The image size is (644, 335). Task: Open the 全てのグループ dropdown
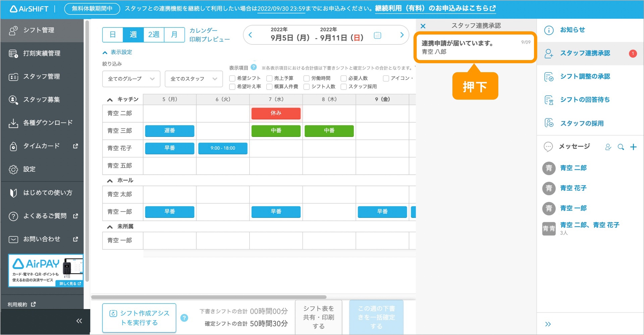131,79
